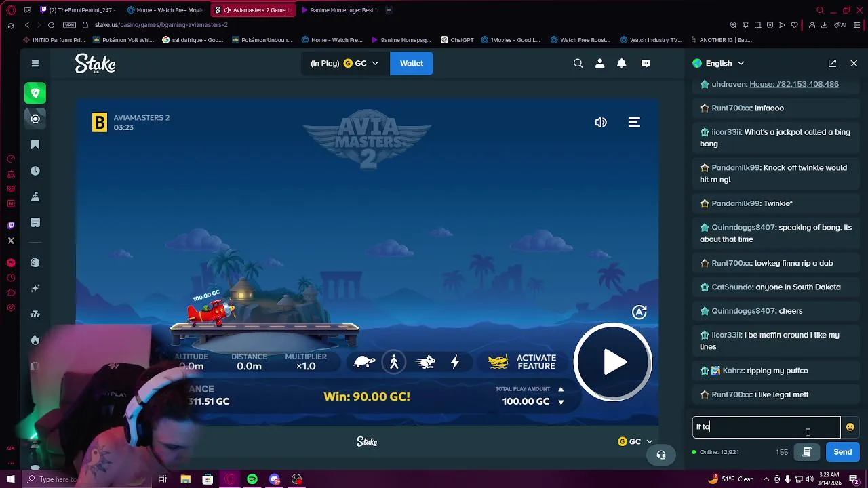
Task: Switch to TheBurntPeanut_247 Twitch tab
Action: [x=79, y=10]
